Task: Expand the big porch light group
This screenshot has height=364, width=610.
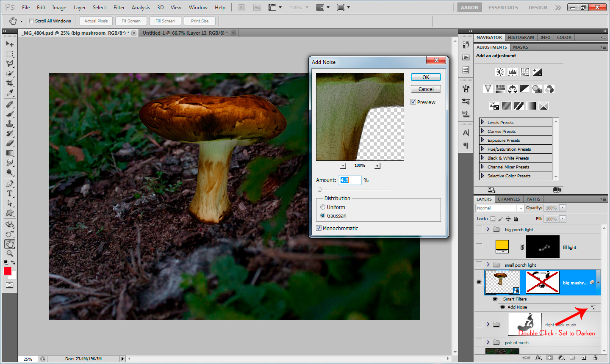Action: 488,229
